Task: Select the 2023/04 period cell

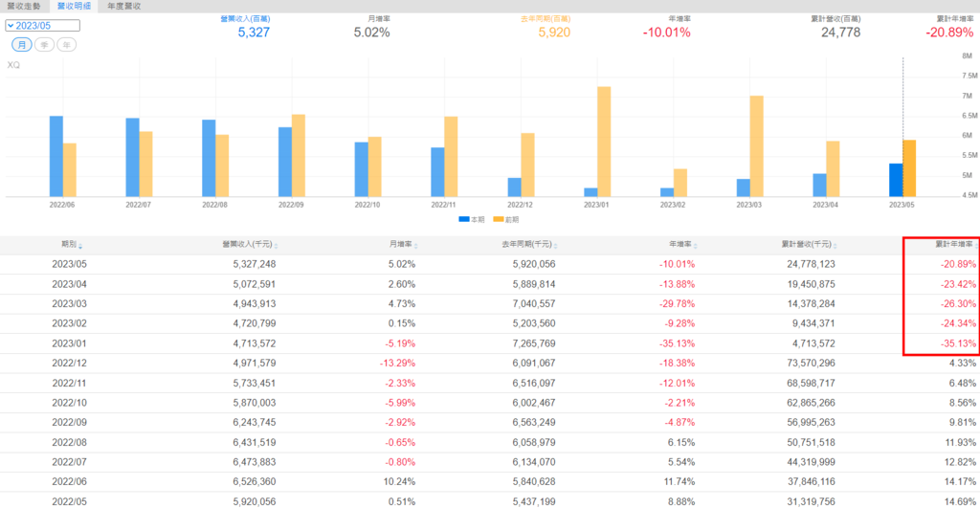Action: click(x=69, y=284)
